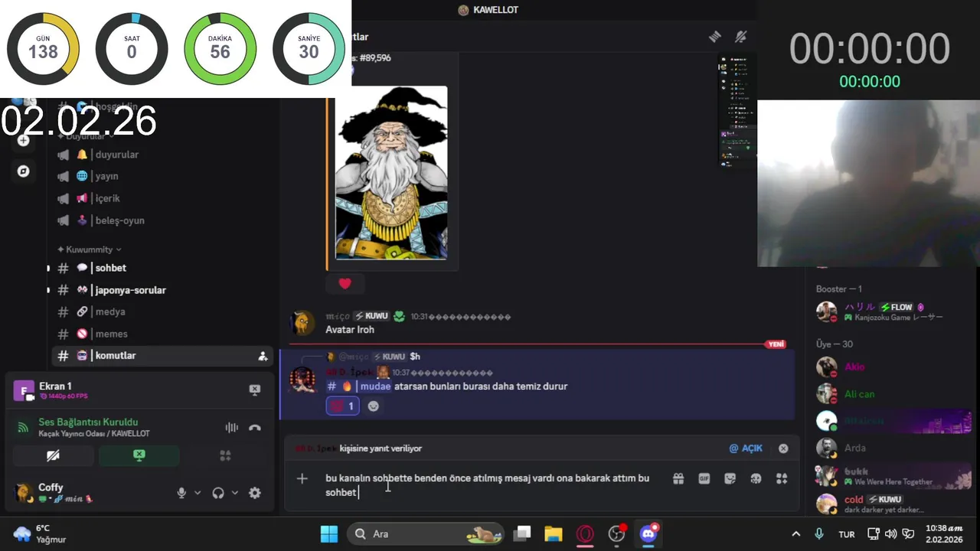The width and height of the screenshot is (980, 551).
Task: Expand microphone input options chevron
Action: click(x=198, y=493)
